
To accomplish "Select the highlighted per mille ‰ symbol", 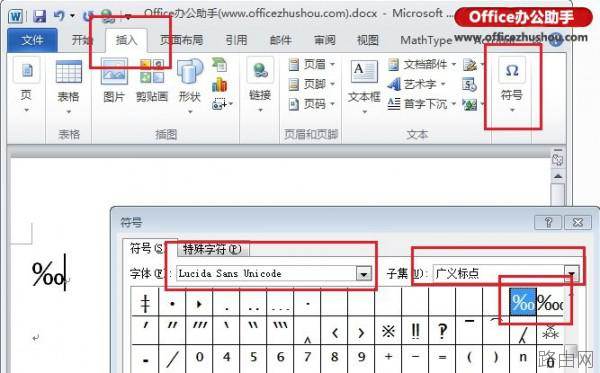I will (x=523, y=302).
